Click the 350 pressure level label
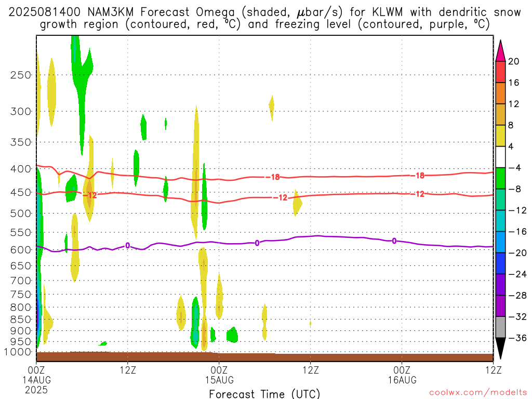Image resolution: width=532 pixels, height=399 pixels. point(21,142)
